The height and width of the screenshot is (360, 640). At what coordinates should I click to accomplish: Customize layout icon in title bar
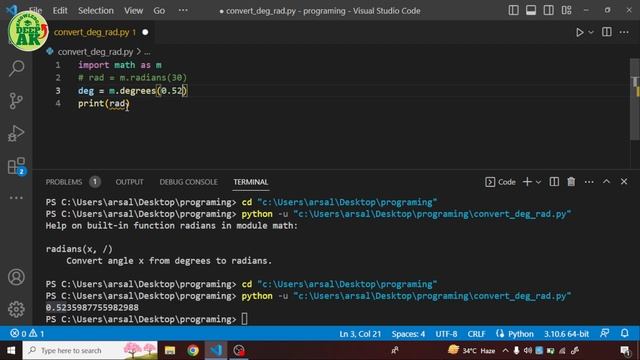click(x=567, y=10)
